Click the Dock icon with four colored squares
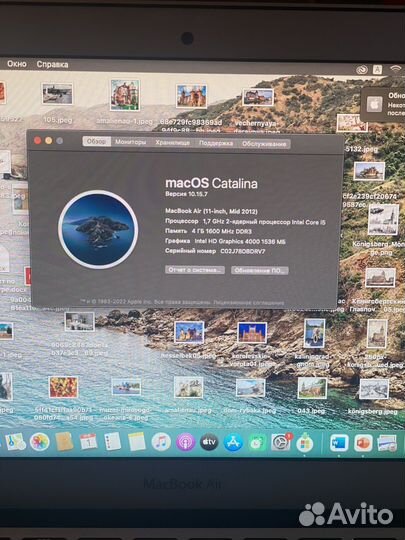This screenshot has width=405, height=540. (305, 443)
